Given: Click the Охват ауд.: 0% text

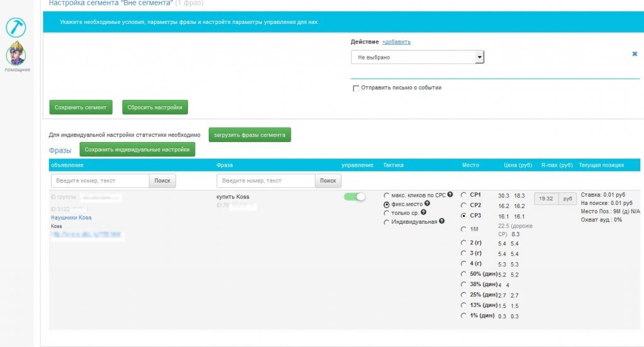Looking at the screenshot, I should [601, 219].
